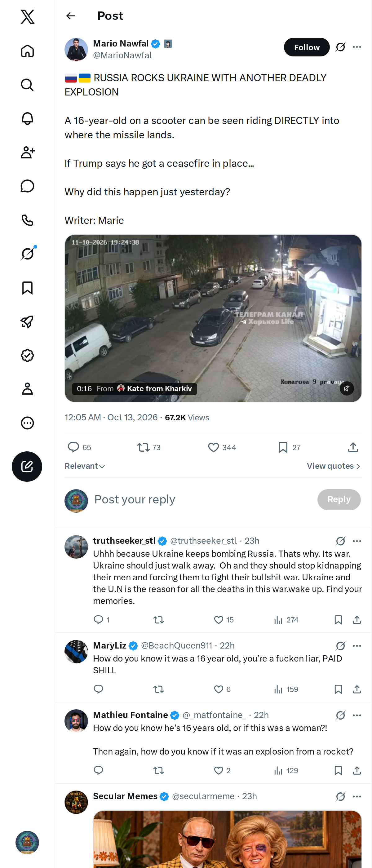Go back with the arrow icon
The width and height of the screenshot is (372, 868).
pos(70,16)
